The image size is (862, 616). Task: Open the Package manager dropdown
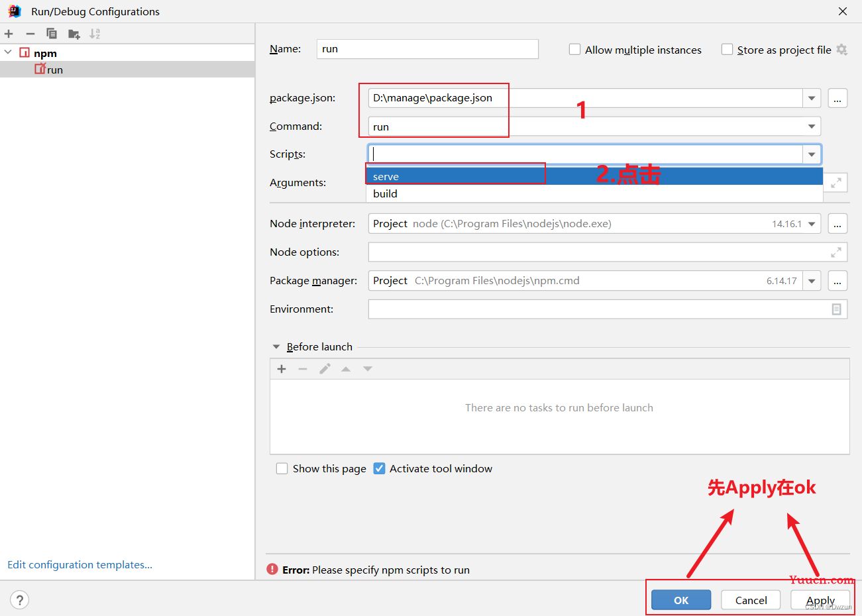point(812,281)
